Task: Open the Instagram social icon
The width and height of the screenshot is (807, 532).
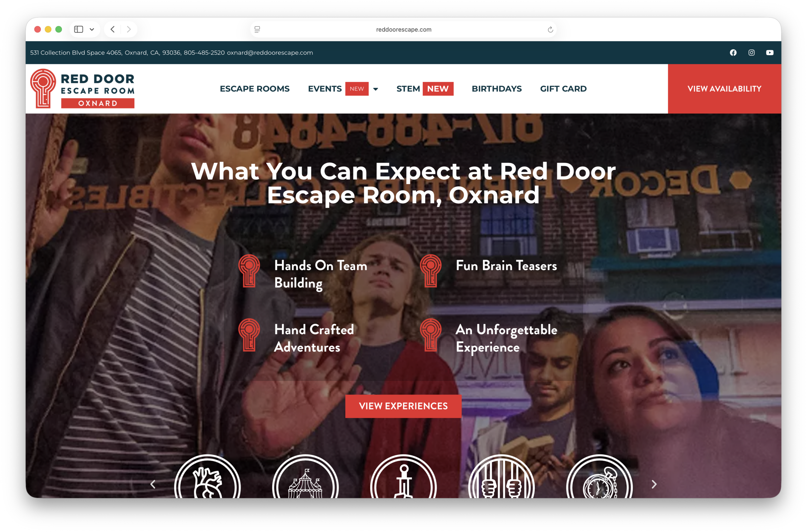Action: click(x=751, y=53)
